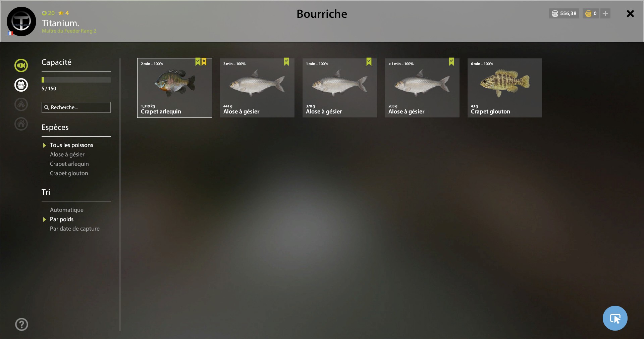This screenshot has width=644, height=339.
Task: Select Par poids sort option
Action: click(62, 219)
